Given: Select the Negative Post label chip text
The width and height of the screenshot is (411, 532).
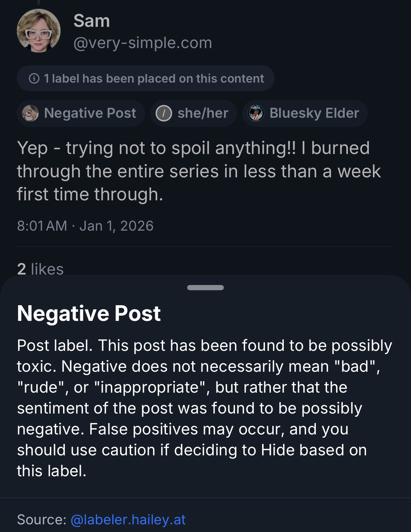Looking at the screenshot, I should pos(90,113).
